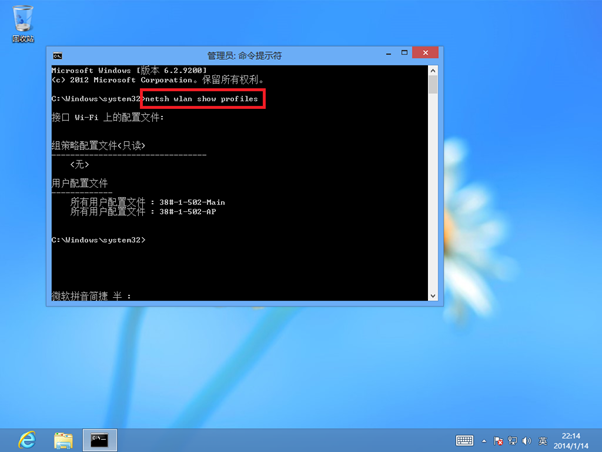Open the Recycle Bin desktop icon
The image size is (602, 452).
point(23,23)
